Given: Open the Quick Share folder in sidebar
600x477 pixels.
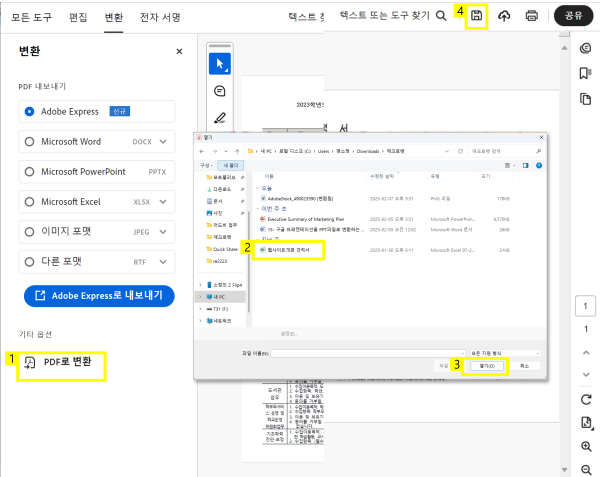Looking at the screenshot, I should (222, 249).
